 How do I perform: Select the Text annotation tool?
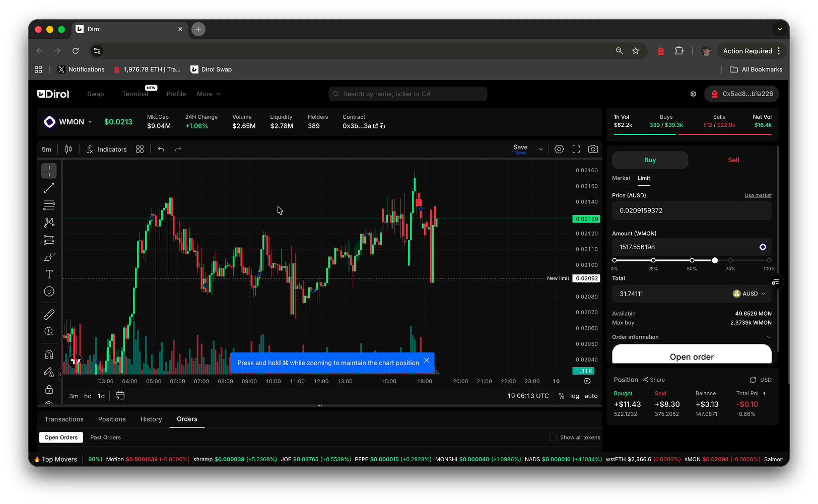tap(49, 274)
